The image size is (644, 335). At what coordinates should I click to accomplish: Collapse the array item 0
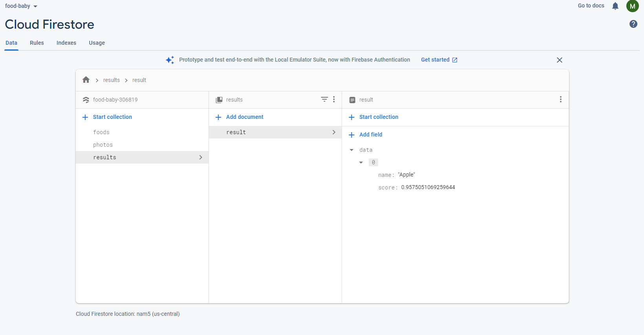[x=361, y=162]
